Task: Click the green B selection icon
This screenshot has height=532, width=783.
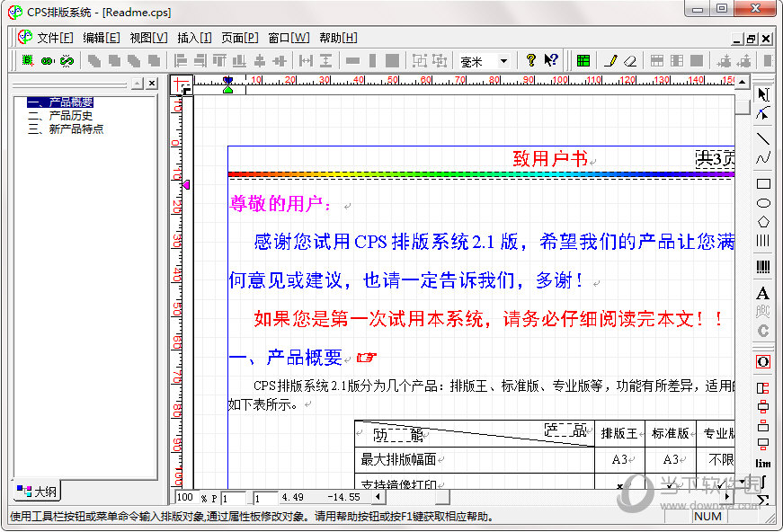Action: pos(28,61)
